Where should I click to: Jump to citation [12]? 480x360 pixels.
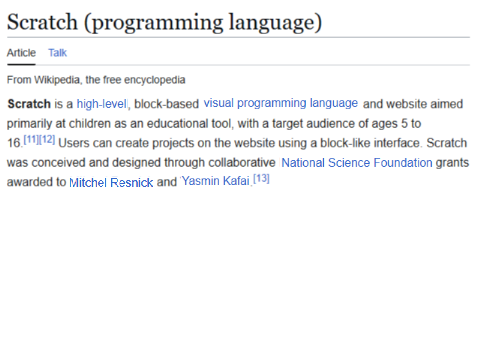point(47,139)
